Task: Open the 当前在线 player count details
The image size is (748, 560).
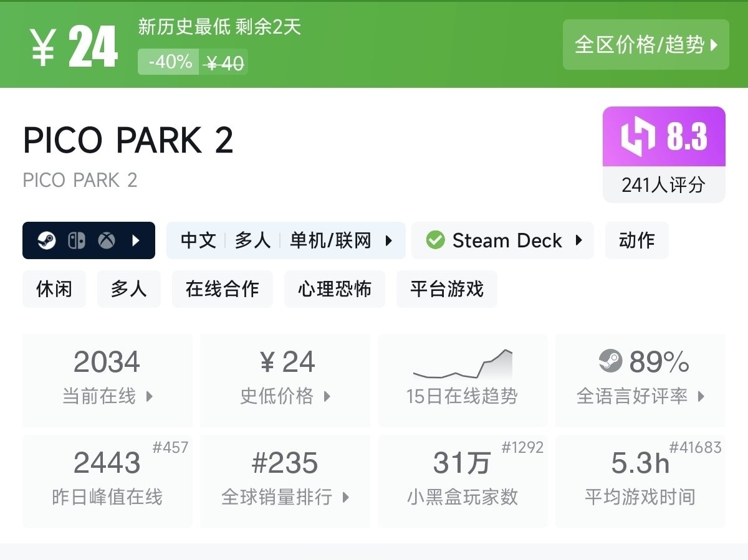Action: click(x=107, y=380)
